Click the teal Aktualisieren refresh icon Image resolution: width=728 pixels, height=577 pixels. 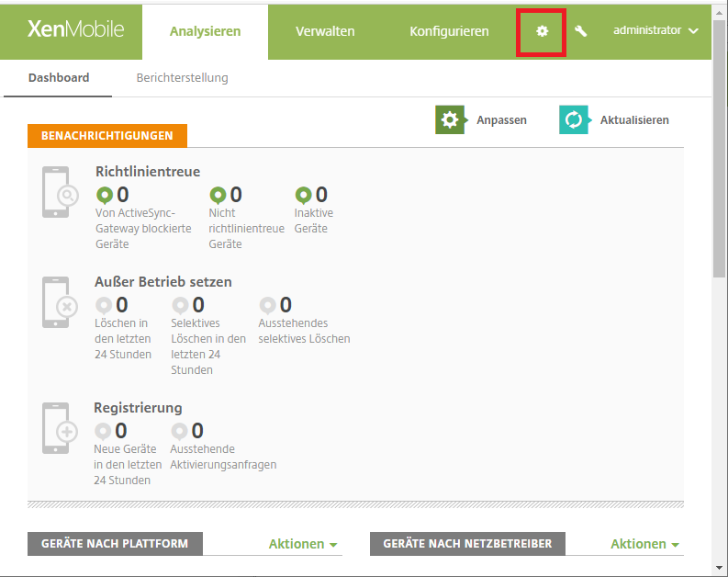(x=574, y=120)
